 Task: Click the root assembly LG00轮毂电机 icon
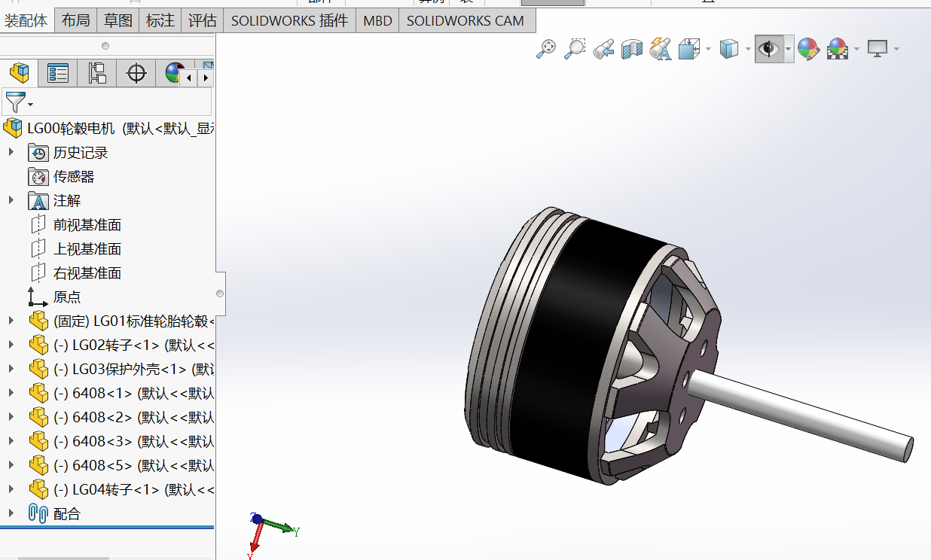13,128
